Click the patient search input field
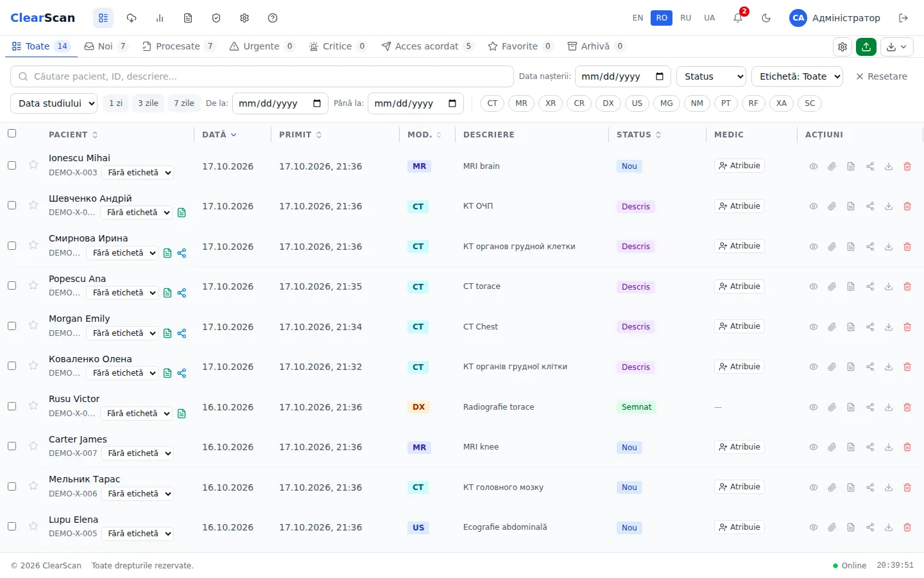The image size is (924, 578). coord(262,76)
